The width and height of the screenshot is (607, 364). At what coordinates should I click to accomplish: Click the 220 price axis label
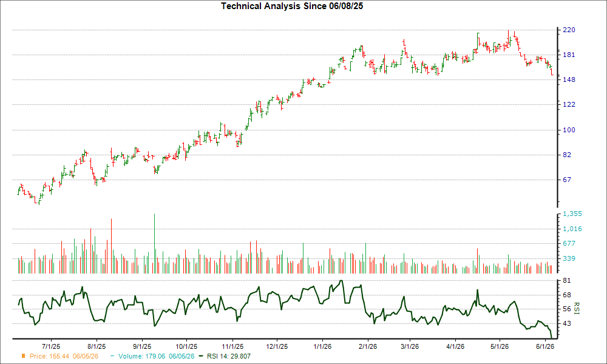[x=569, y=30]
